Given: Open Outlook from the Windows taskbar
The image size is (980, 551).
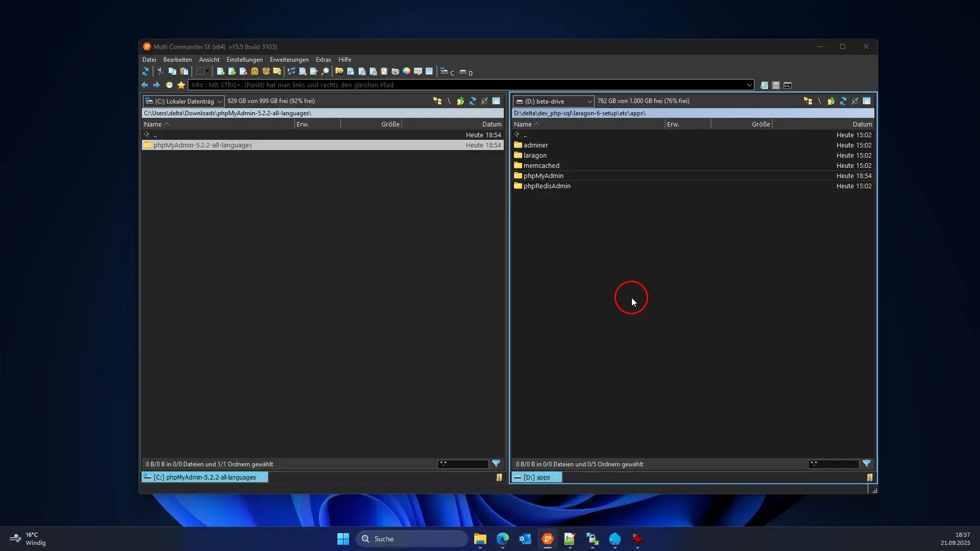Looking at the screenshot, I should (x=525, y=539).
